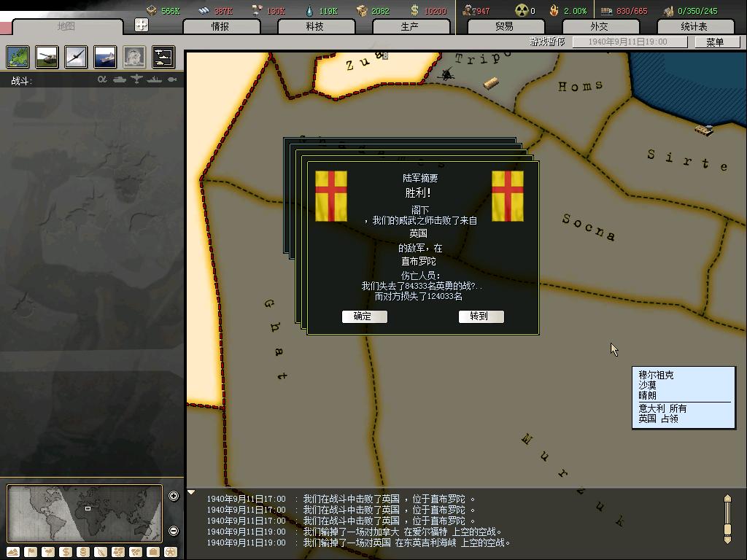The width and height of the screenshot is (747, 560).
Task: Click the rare materials icon 130K
Action: pyautogui.click(x=258, y=10)
